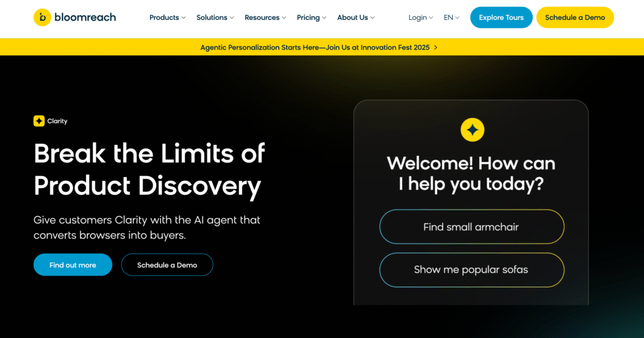Click the round star icon above Welcome

click(x=472, y=130)
